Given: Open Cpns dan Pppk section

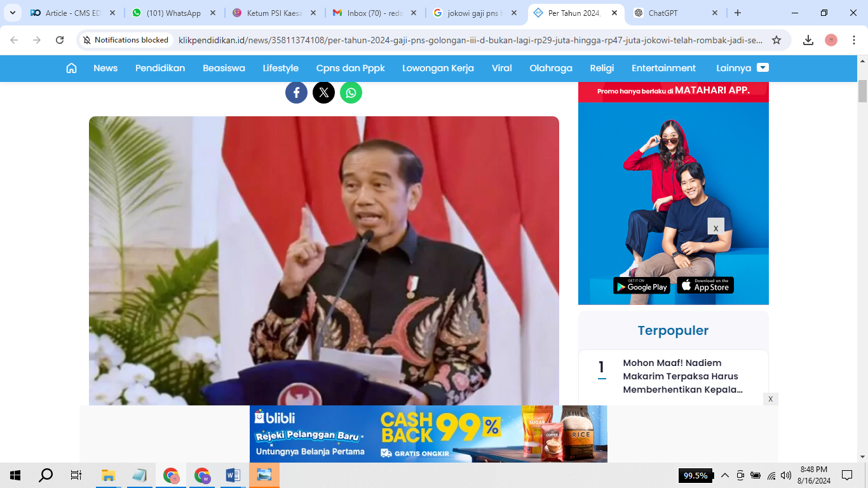Looking at the screenshot, I should coord(351,68).
